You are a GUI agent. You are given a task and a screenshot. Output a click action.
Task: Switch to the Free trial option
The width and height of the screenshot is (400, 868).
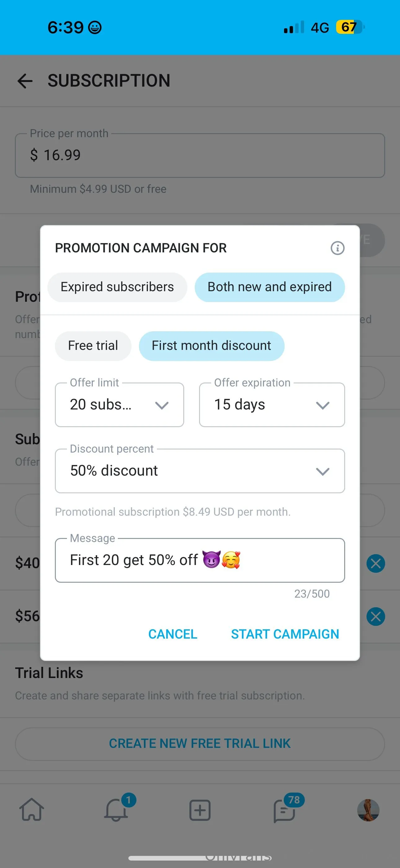click(x=93, y=346)
